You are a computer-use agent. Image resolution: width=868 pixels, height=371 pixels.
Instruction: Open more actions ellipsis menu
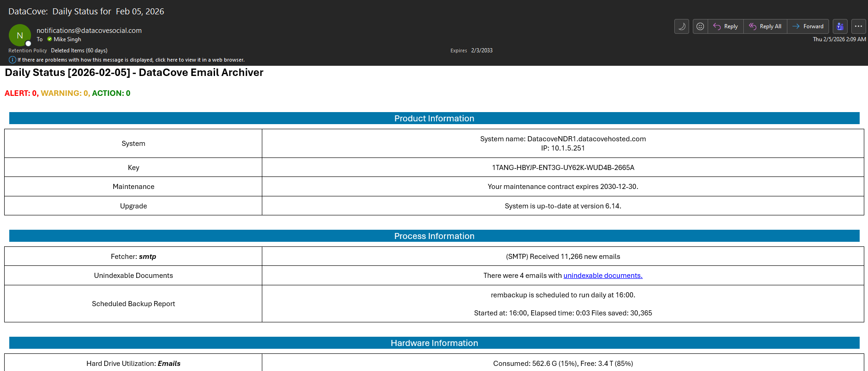click(x=859, y=26)
